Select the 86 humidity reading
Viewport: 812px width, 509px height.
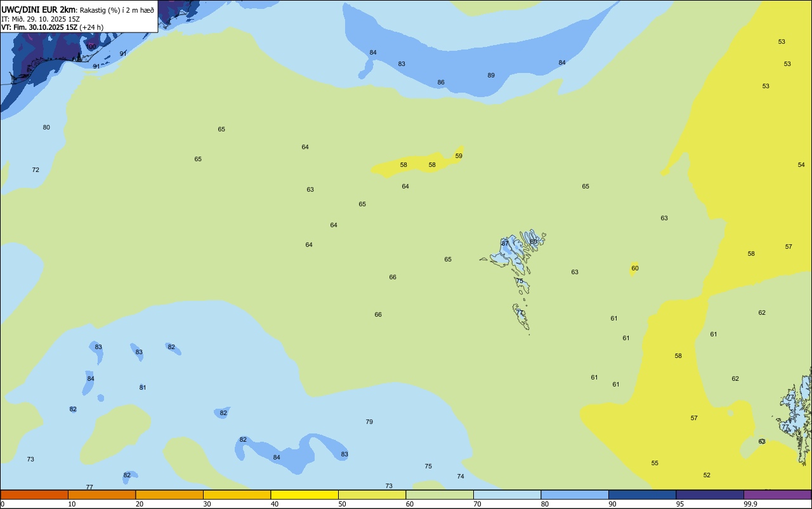(x=441, y=83)
